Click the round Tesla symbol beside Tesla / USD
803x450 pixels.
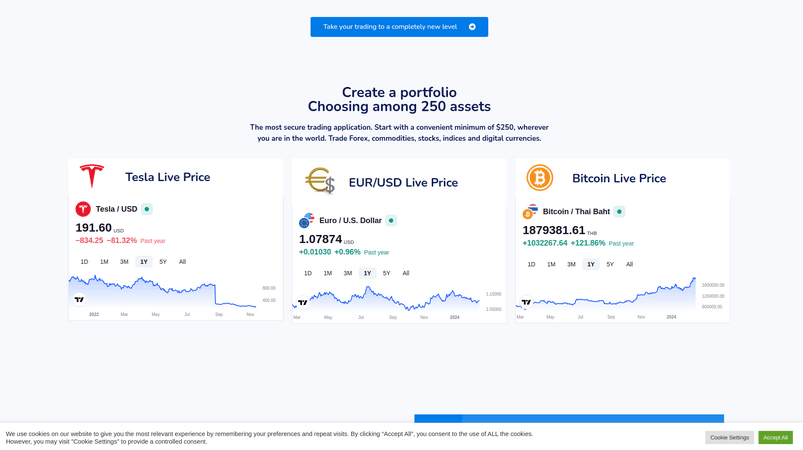83,209
